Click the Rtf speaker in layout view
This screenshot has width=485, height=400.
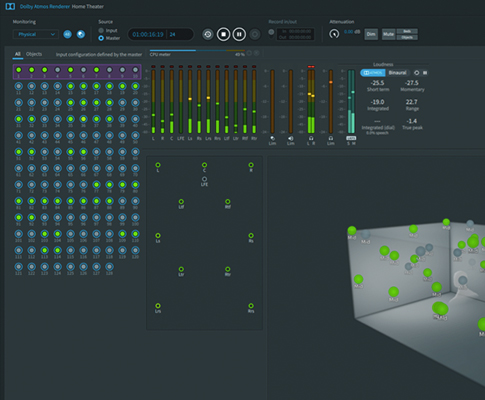click(x=228, y=202)
